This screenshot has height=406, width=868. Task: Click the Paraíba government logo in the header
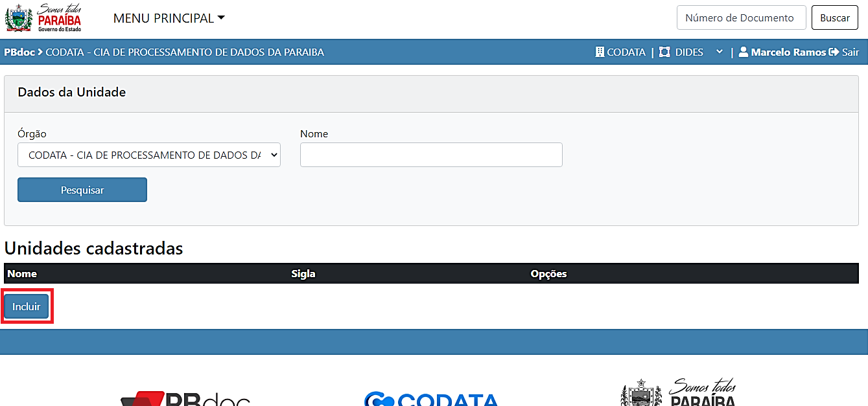point(43,17)
